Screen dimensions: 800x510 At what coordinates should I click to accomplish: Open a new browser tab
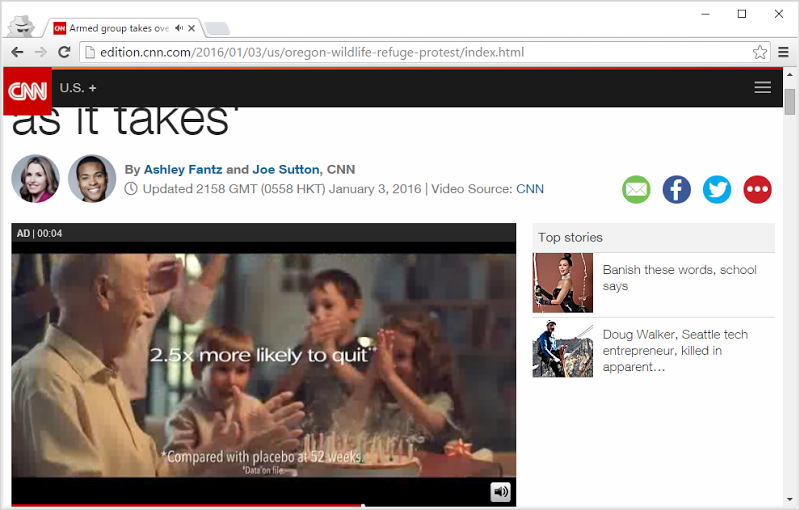[x=217, y=28]
